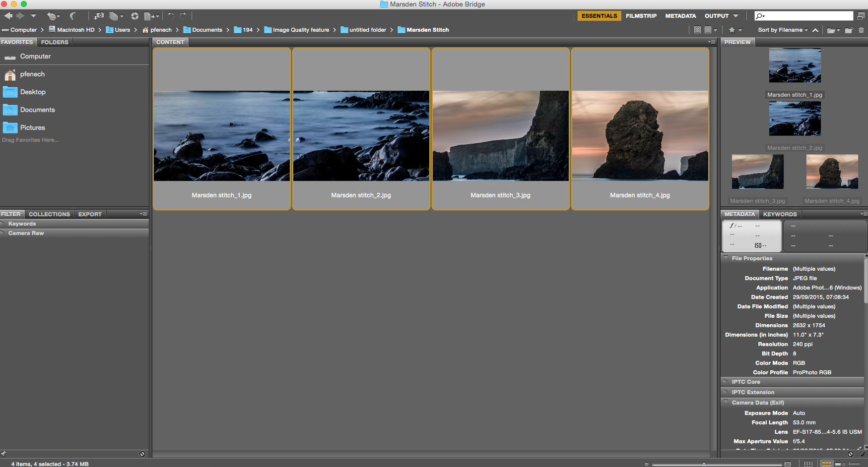Viewport: 868px width, 467px height.
Task: Open the boomerang return-to-app icon
Action: [x=72, y=16]
